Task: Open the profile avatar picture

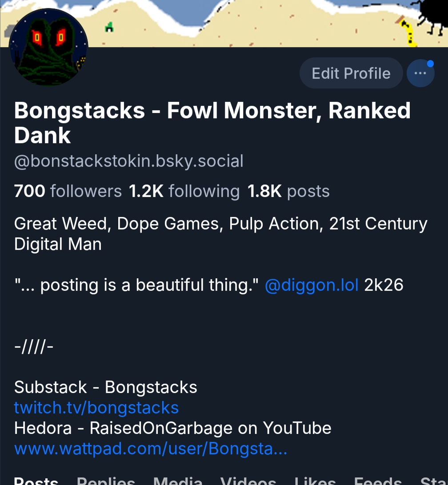Action: click(x=48, y=48)
